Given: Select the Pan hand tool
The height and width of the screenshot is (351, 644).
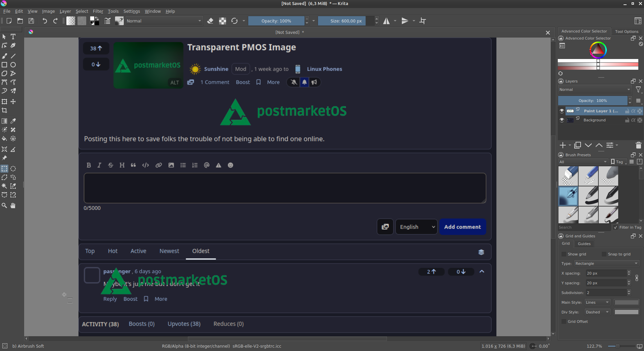Looking at the screenshot, I should point(13,206).
